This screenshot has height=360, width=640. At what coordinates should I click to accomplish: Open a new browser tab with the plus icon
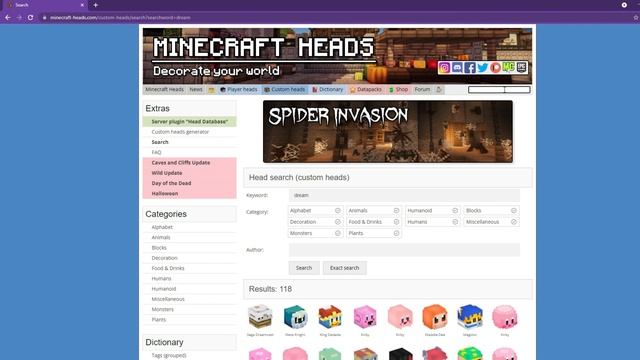pyautogui.click(x=96, y=5)
